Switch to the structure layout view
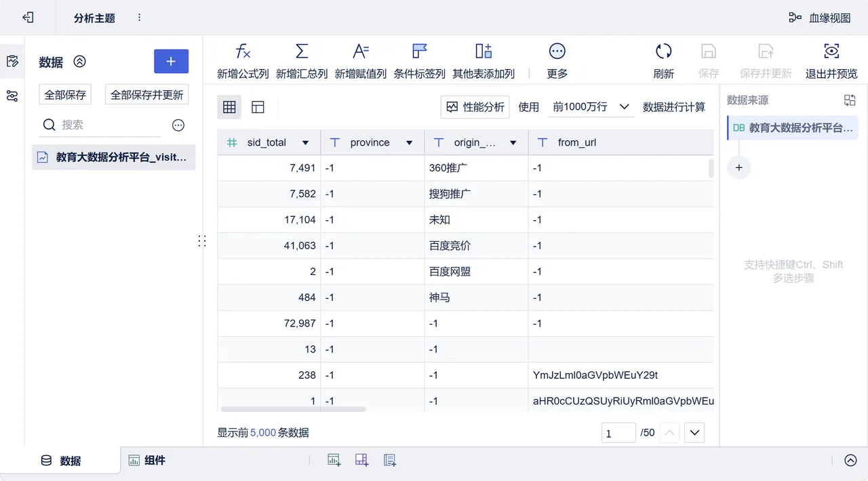 point(258,107)
